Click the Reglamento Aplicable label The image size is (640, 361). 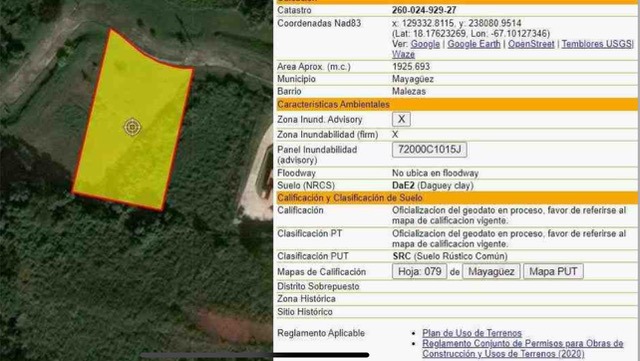tap(321, 333)
